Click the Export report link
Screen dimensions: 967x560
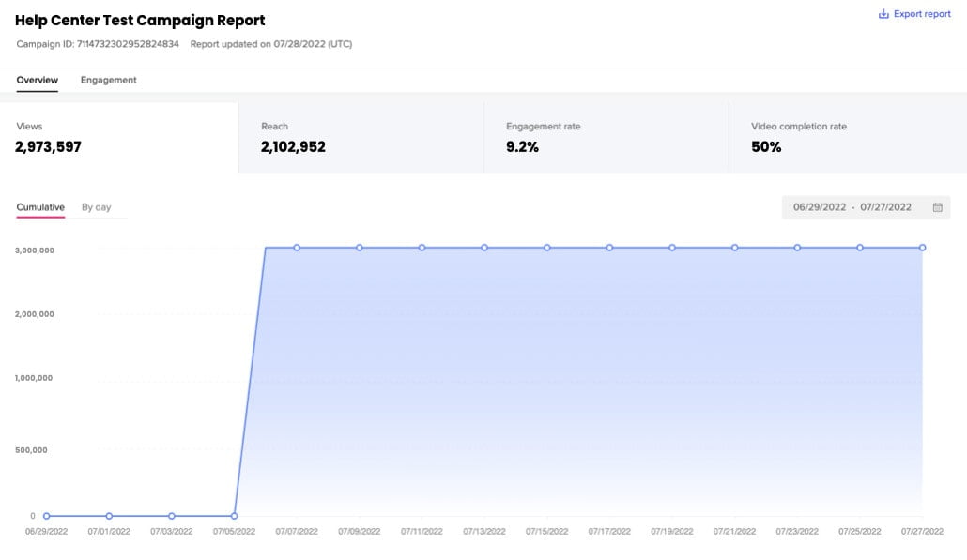point(921,14)
